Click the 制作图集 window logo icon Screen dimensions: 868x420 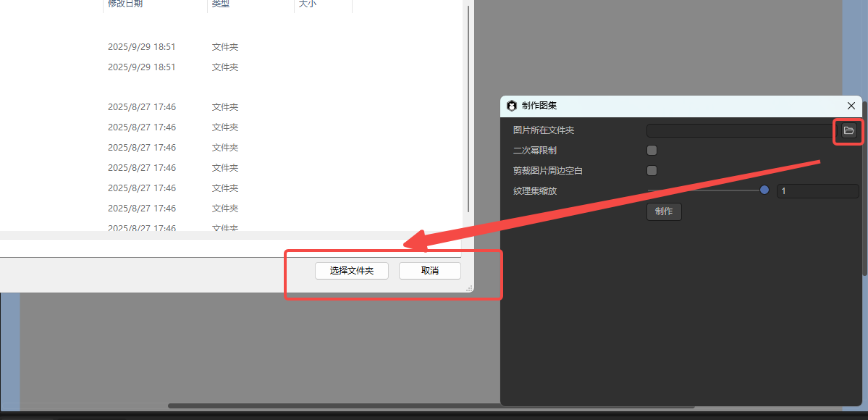512,106
